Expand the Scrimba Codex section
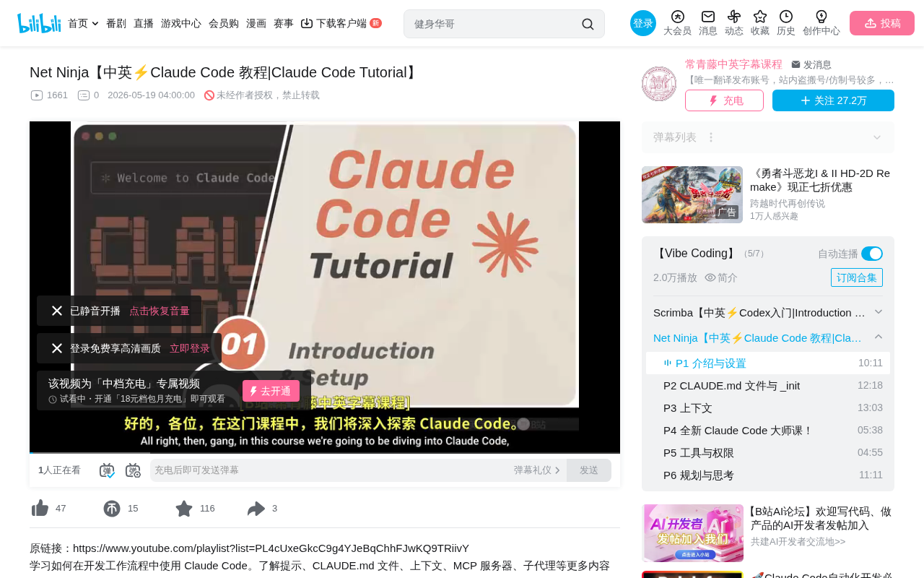Screen dimensions: 924x578 [879, 312]
